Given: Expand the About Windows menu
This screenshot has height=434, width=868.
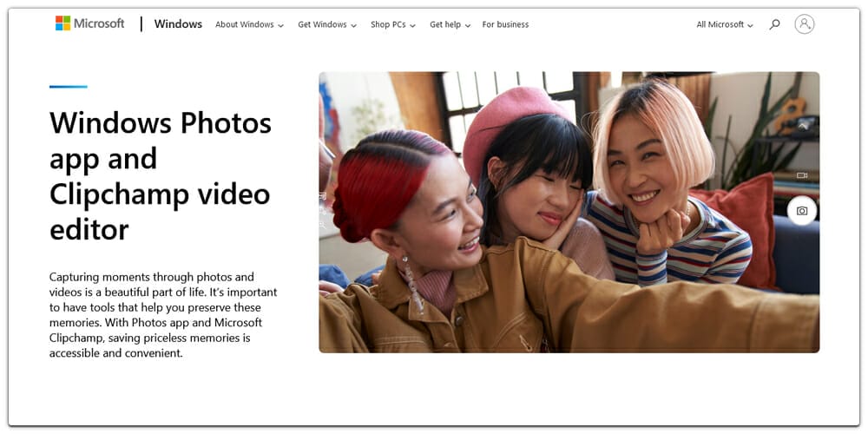Looking at the screenshot, I should pos(249,25).
